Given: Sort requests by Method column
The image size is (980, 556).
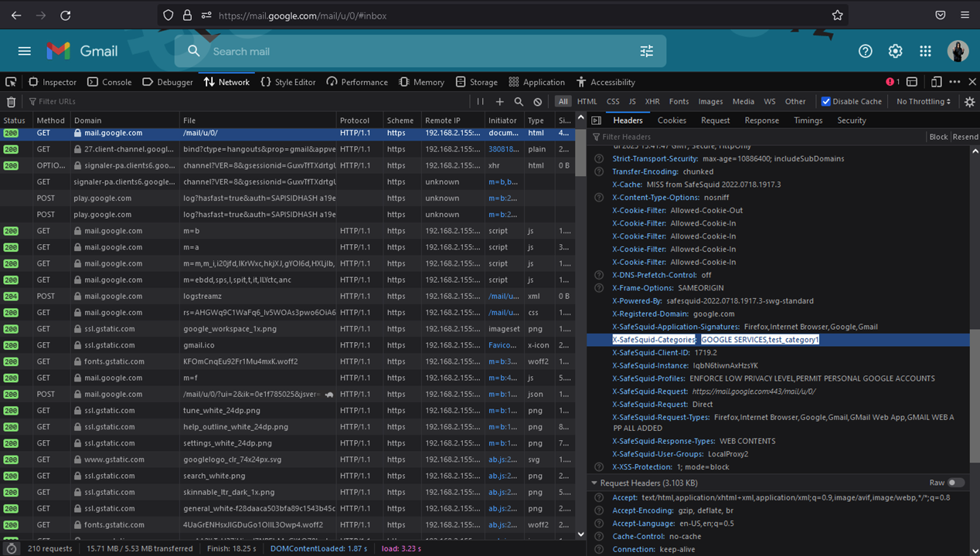Looking at the screenshot, I should pos(51,120).
